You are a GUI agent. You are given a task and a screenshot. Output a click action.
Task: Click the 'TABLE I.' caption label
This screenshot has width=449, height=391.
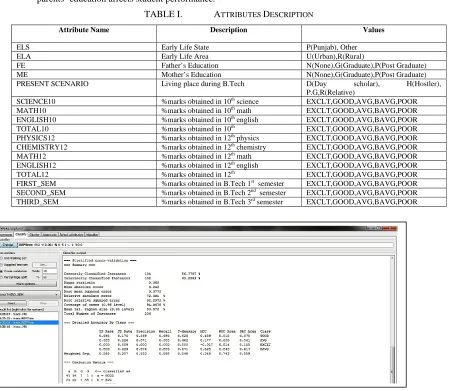click(x=163, y=14)
